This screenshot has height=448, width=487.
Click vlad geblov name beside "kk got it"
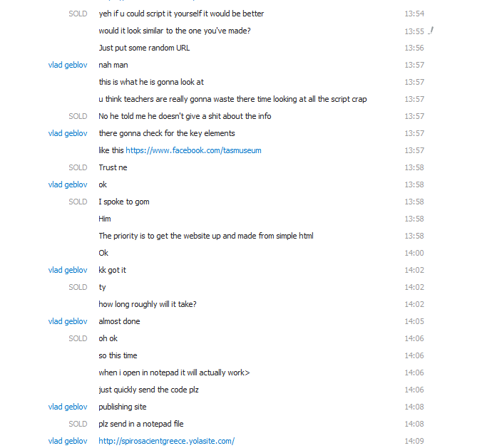click(x=68, y=270)
